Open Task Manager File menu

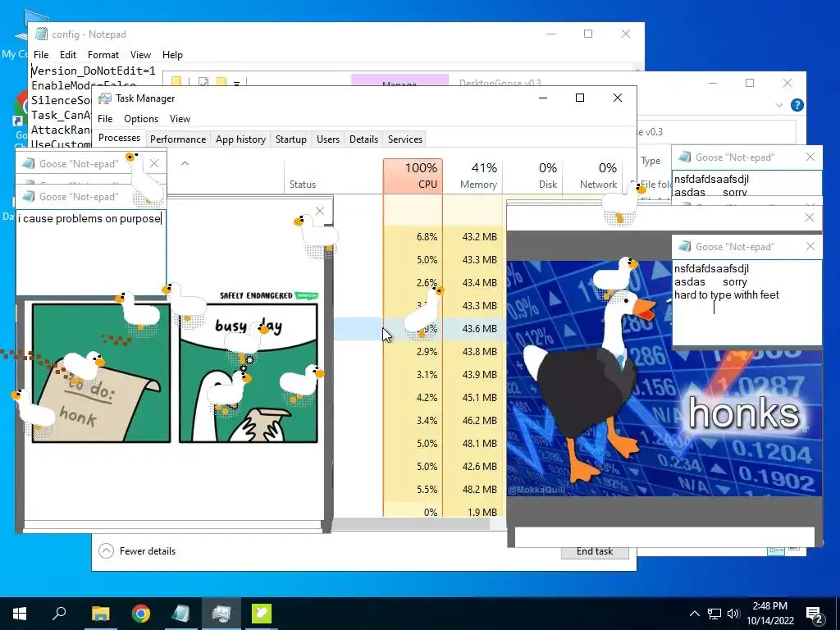click(105, 119)
